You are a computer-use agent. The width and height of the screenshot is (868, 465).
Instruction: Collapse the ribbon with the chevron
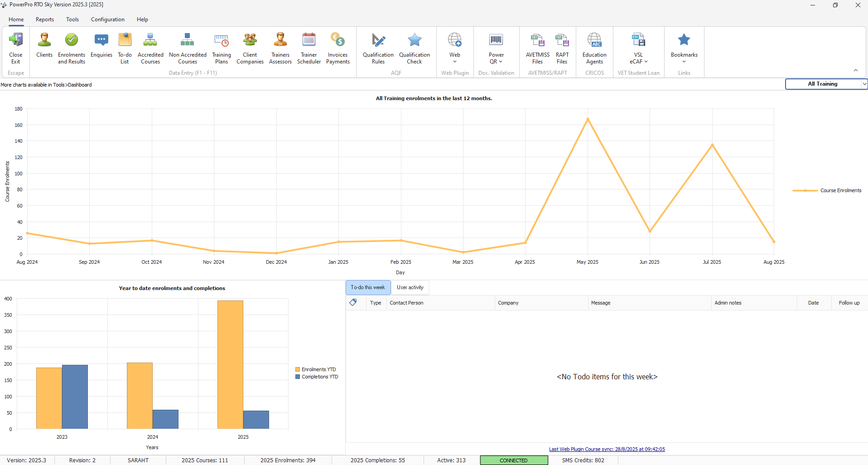coord(856,70)
